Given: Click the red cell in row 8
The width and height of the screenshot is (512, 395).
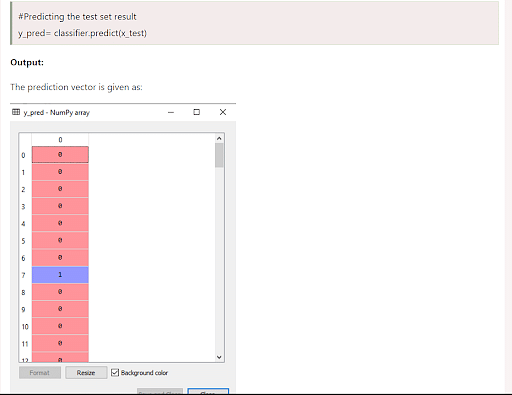Looking at the screenshot, I should pos(60,292).
